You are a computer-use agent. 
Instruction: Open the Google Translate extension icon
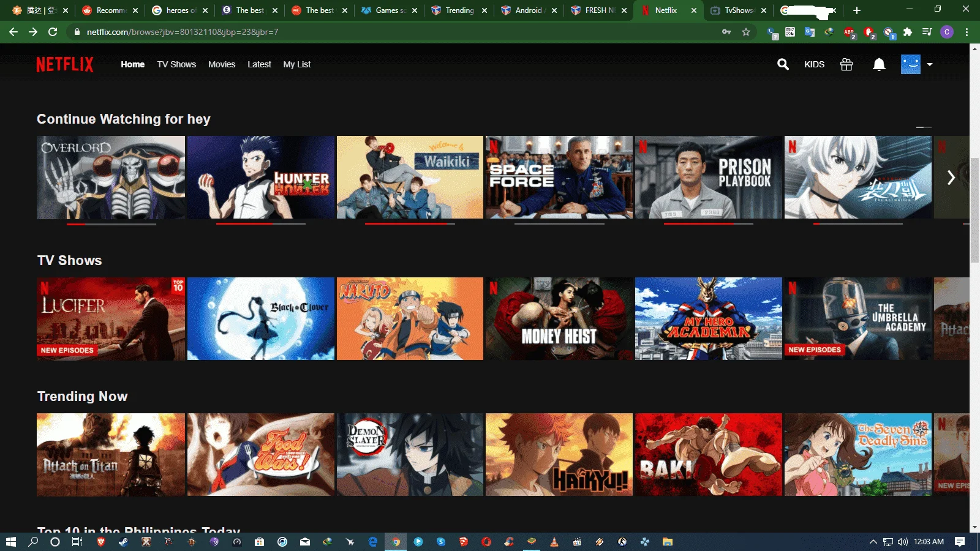coord(810,32)
